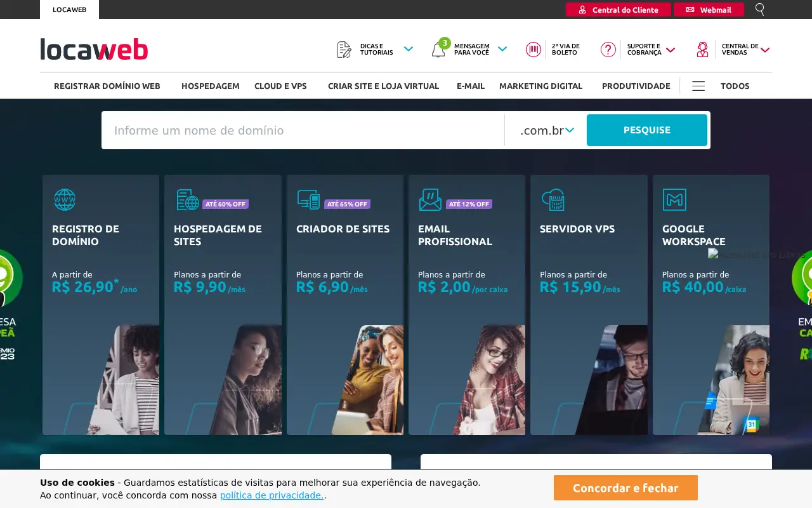This screenshot has width=812, height=508.
Task: Click the Até 65% OFF badge
Action: click(x=347, y=204)
